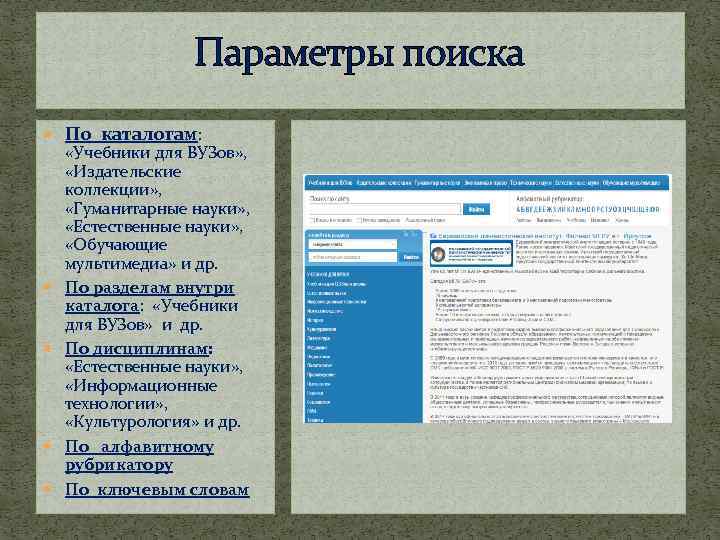This screenshot has height=540, width=720.
Task: Click the 'По алфавитному' underlined heading
Action: tap(139, 447)
